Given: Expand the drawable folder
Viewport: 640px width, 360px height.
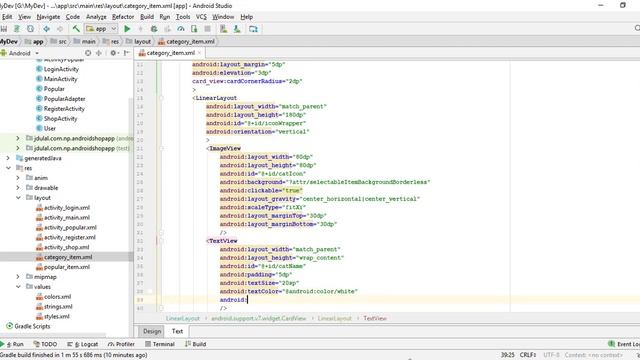Looking at the screenshot, I should click(18, 188).
